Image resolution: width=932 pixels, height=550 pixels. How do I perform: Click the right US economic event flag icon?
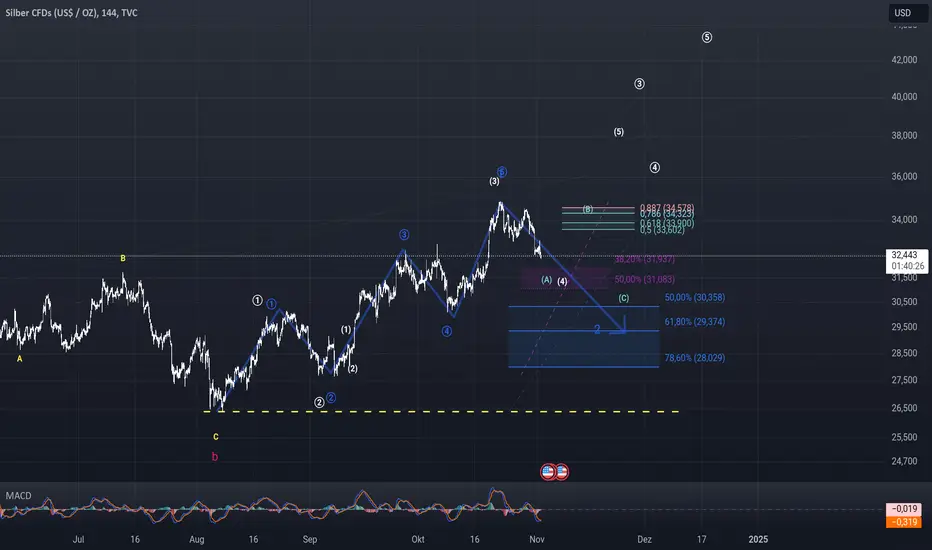562,472
